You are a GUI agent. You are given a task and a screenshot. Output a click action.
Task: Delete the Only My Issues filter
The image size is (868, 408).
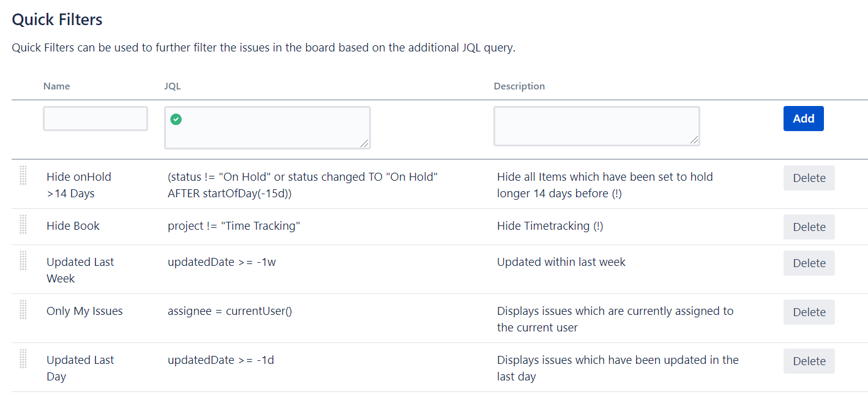tap(809, 312)
